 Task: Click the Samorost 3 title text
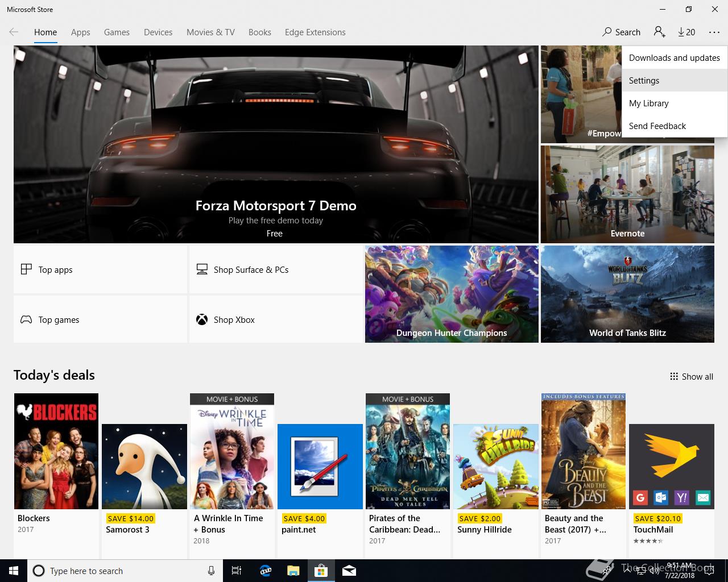(x=127, y=530)
